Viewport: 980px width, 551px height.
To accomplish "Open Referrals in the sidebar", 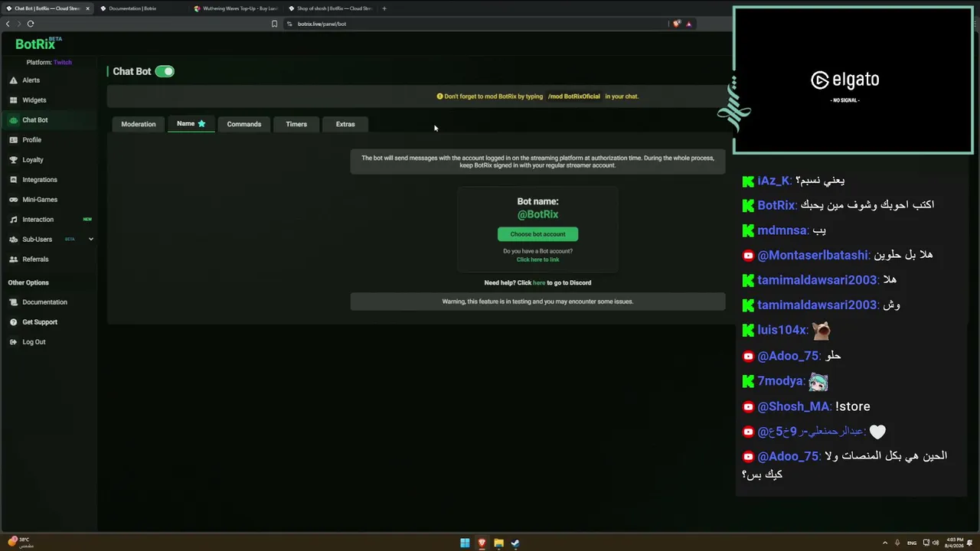I will pos(35,259).
